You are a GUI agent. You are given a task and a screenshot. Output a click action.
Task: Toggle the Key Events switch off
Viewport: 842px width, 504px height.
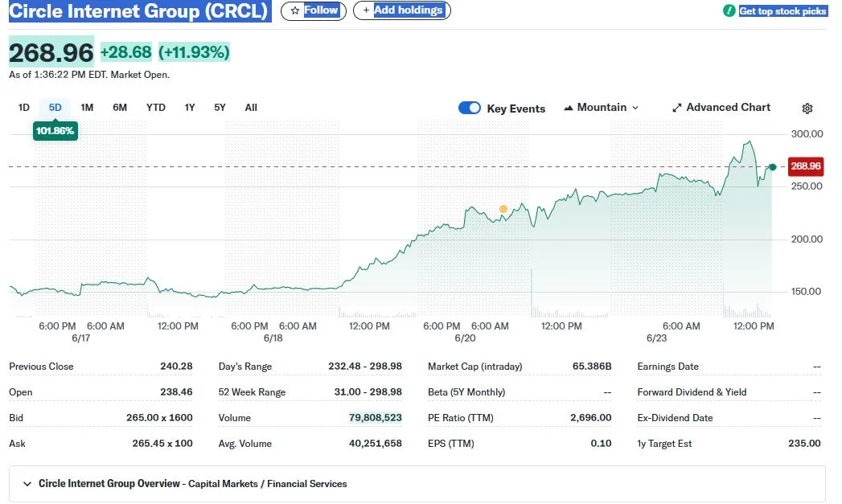point(470,108)
